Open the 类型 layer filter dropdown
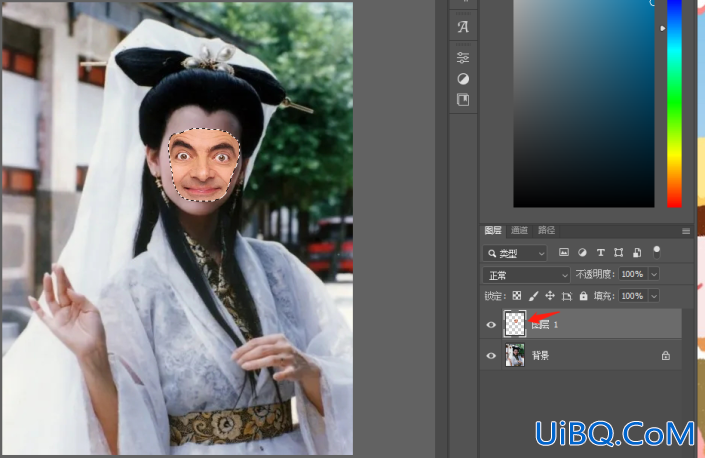705x458 pixels. (x=515, y=253)
